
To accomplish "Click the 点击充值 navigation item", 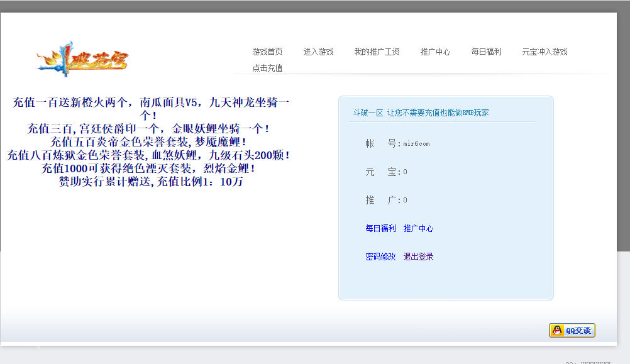I will (267, 68).
